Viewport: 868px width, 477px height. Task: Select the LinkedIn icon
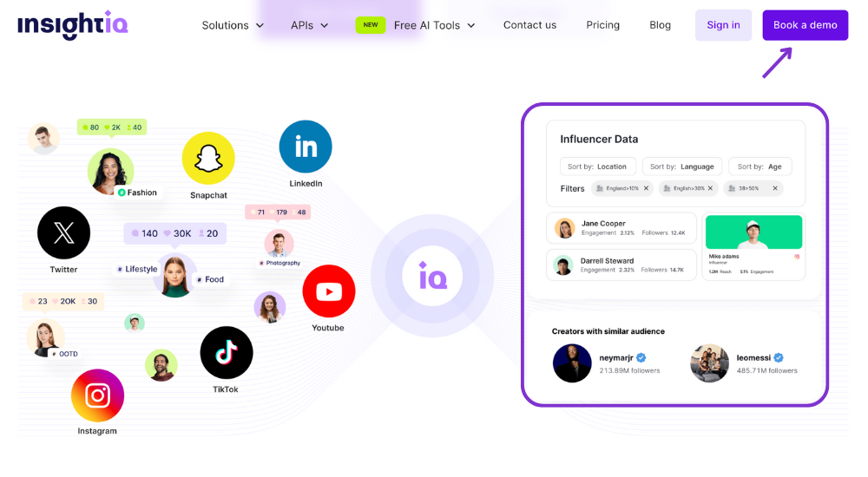306,147
